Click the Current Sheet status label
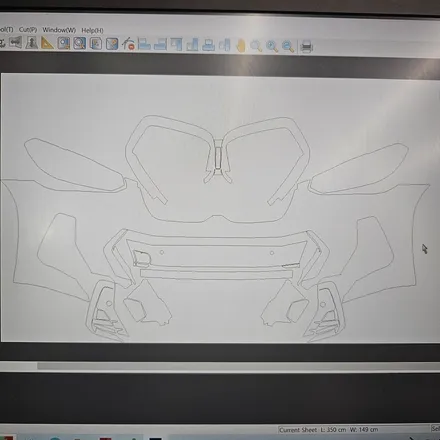 click(298, 430)
